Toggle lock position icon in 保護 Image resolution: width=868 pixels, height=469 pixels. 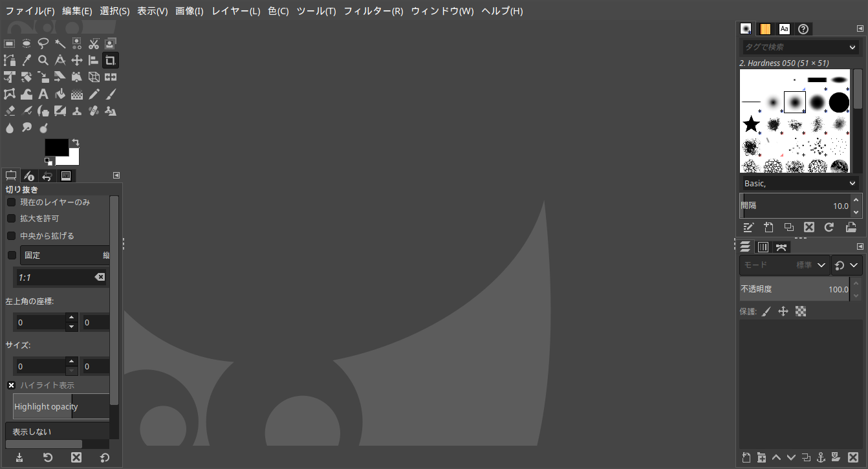click(x=783, y=311)
